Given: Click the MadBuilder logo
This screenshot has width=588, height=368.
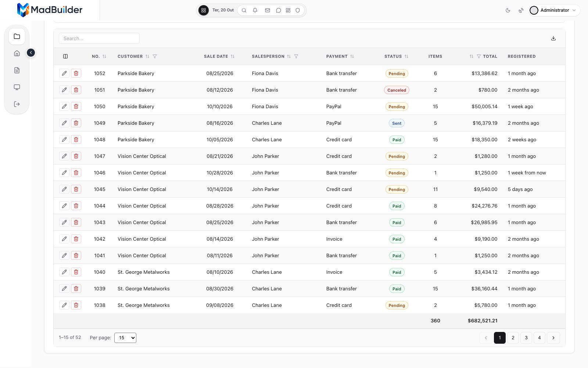Looking at the screenshot, I should (50, 10).
